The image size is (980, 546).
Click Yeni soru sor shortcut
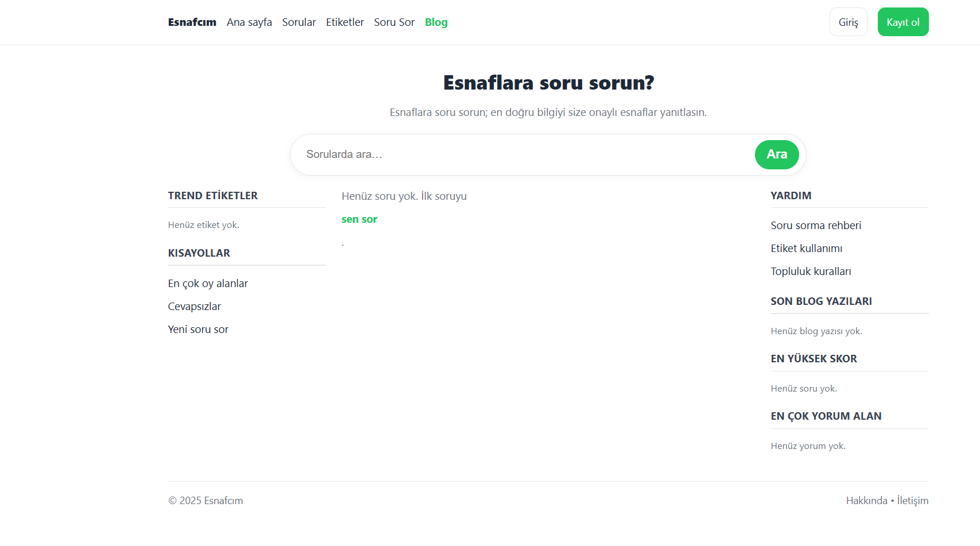click(198, 330)
